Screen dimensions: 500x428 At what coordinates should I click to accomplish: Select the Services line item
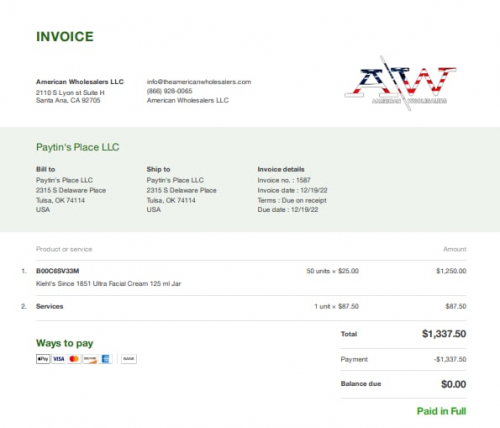pos(50,306)
